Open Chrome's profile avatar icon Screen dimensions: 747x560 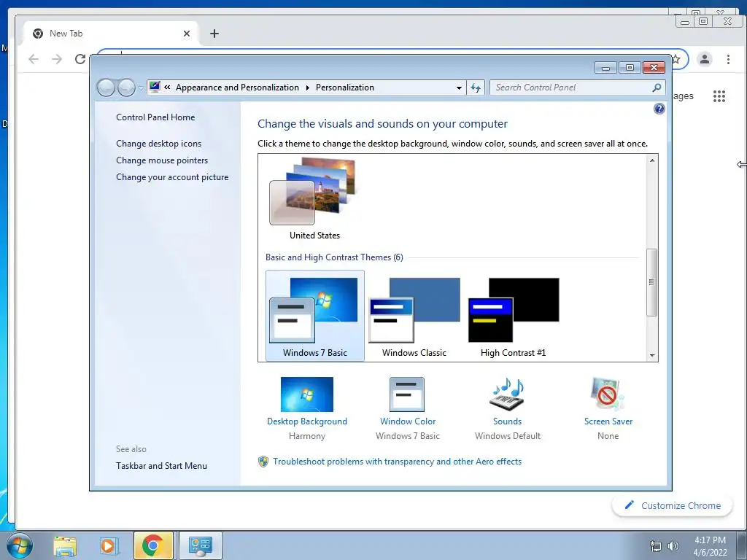pos(704,59)
